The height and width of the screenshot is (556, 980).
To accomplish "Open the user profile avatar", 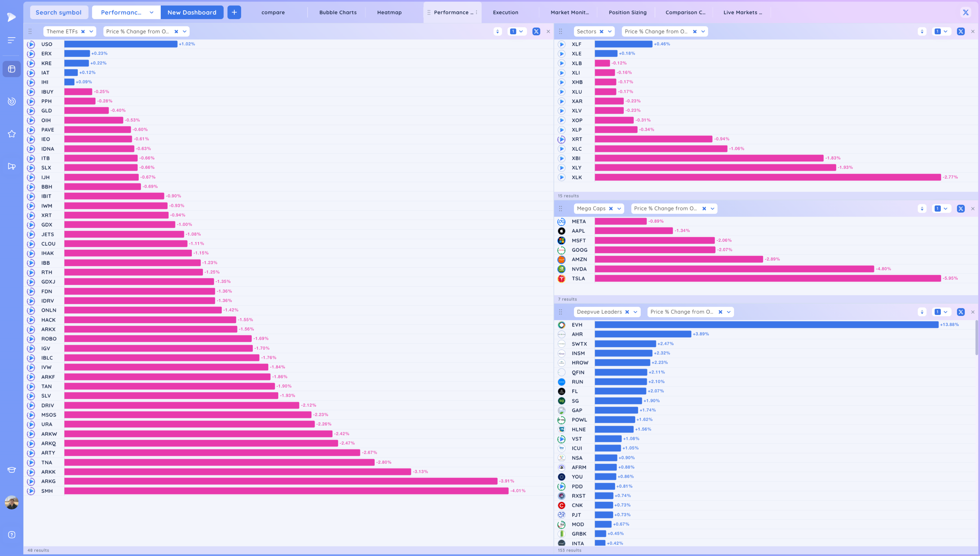I will click(12, 502).
